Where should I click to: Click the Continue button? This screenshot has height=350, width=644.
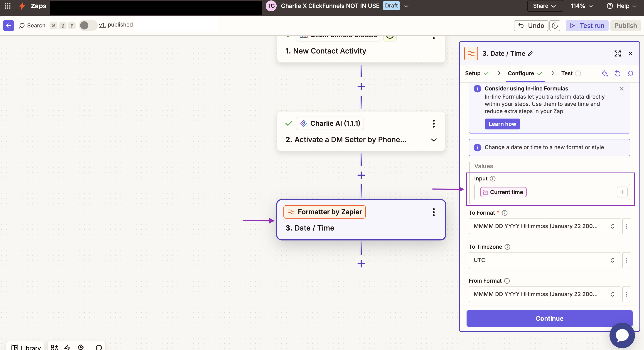click(549, 318)
